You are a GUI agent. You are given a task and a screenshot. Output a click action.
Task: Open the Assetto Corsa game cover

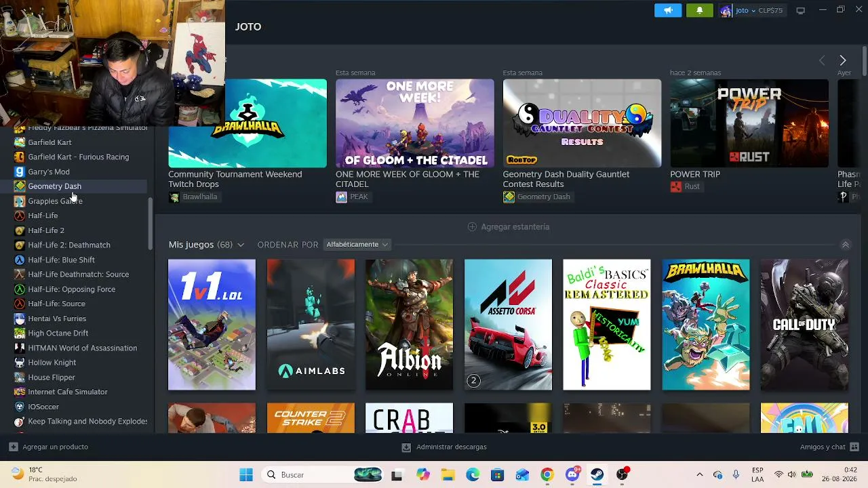pyautogui.click(x=508, y=325)
